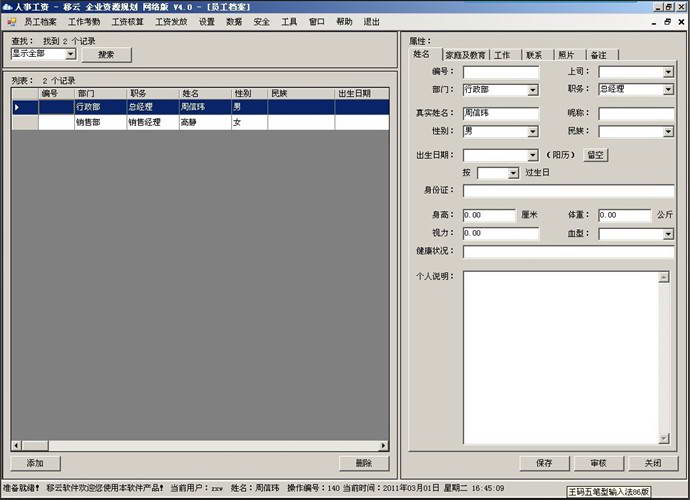Click the 昵称 input field

[x=636, y=114]
